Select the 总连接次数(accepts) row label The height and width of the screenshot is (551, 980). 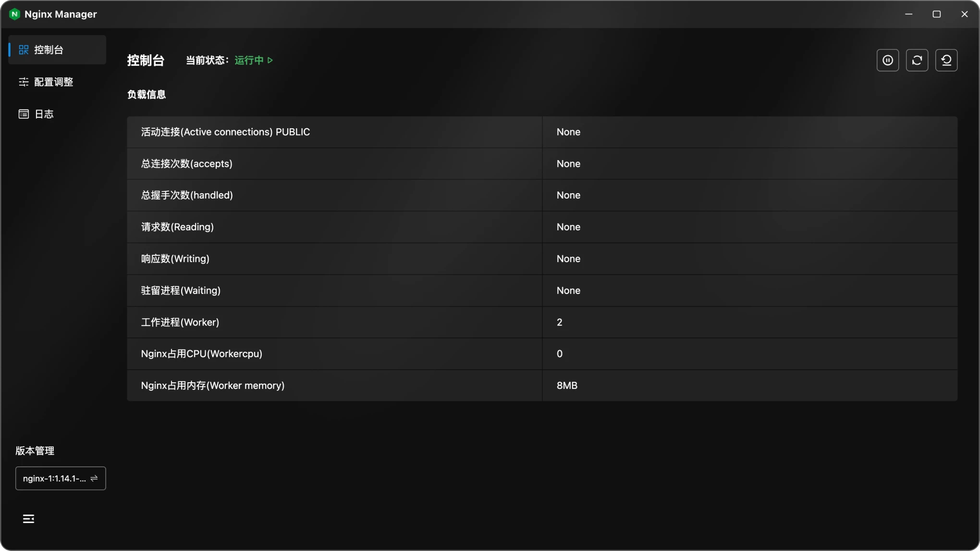[186, 163]
